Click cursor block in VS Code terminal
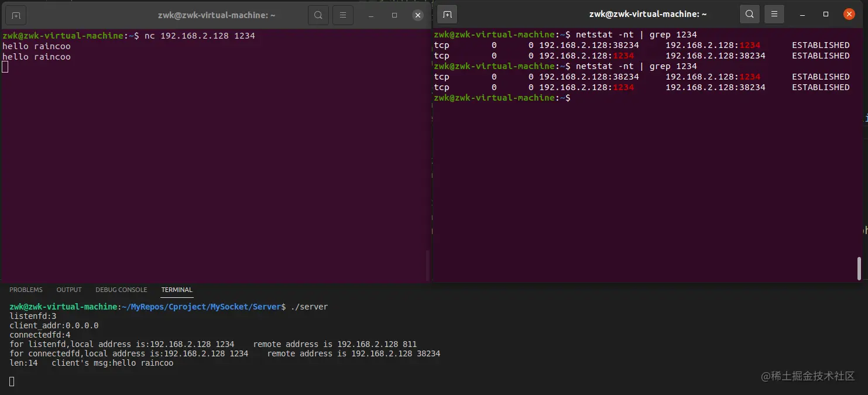868x395 pixels. point(12,382)
